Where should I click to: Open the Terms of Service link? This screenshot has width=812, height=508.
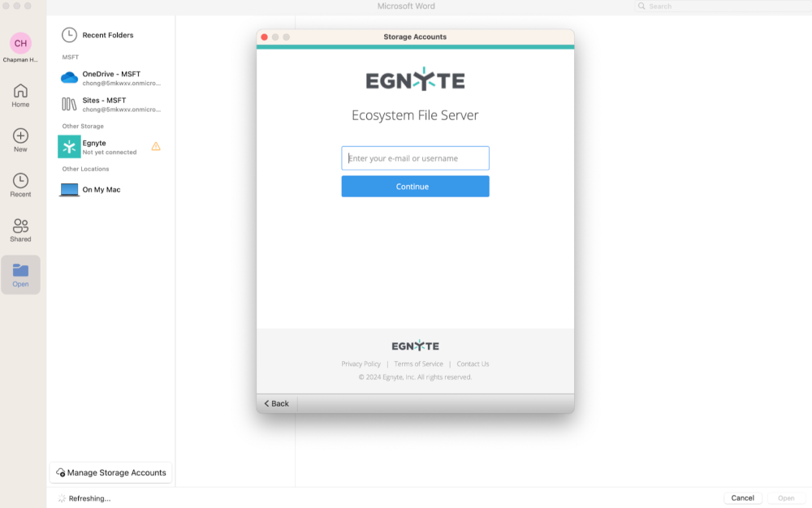coord(418,364)
